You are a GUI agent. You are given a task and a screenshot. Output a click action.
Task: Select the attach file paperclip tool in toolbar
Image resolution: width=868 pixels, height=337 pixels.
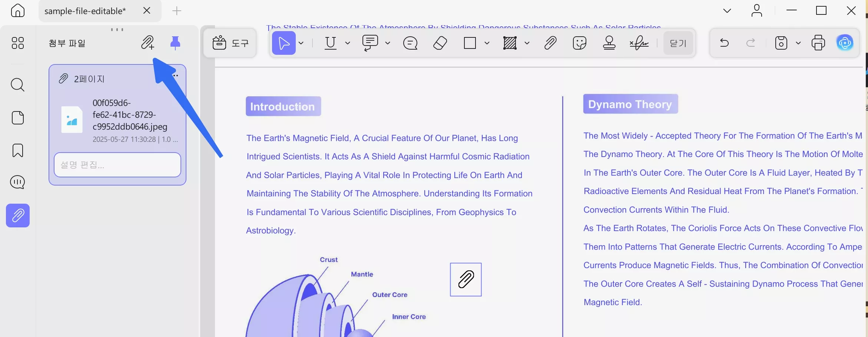[550, 43]
